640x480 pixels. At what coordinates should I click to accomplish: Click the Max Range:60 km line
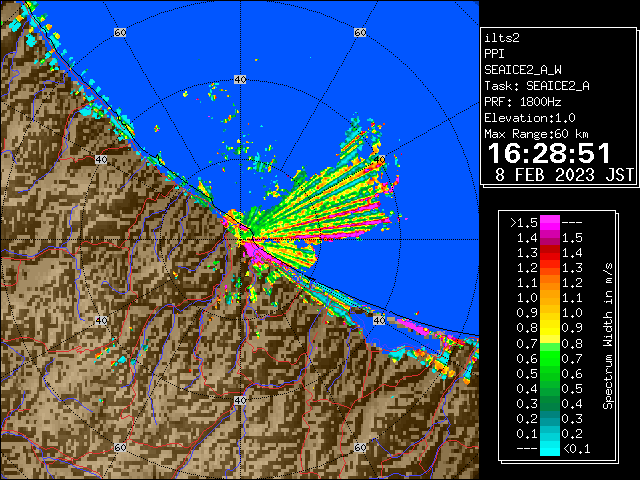click(536, 134)
